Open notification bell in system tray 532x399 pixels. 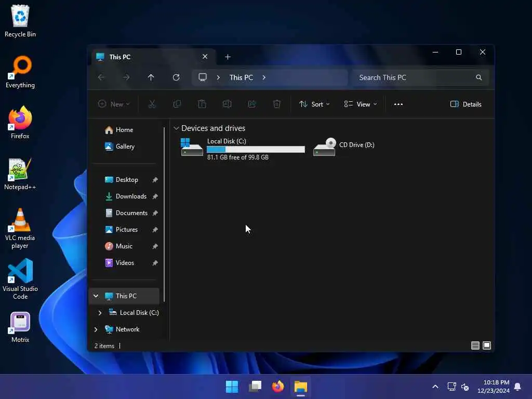click(517, 387)
